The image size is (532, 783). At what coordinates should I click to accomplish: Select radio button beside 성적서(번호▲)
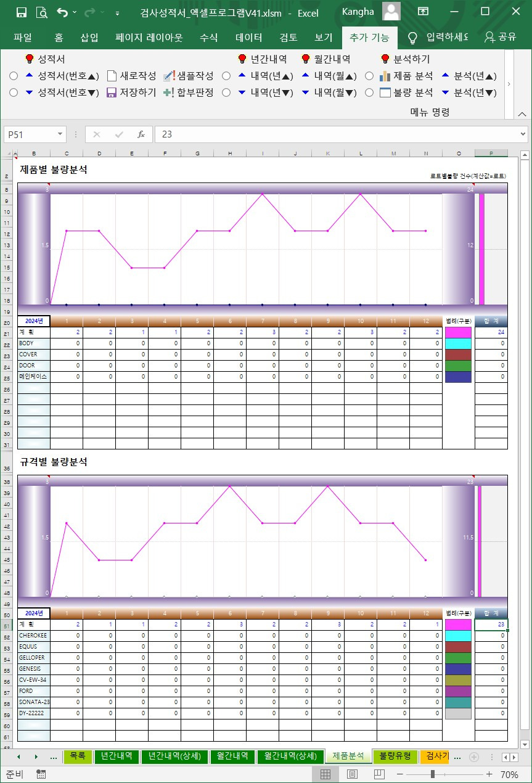[14, 76]
